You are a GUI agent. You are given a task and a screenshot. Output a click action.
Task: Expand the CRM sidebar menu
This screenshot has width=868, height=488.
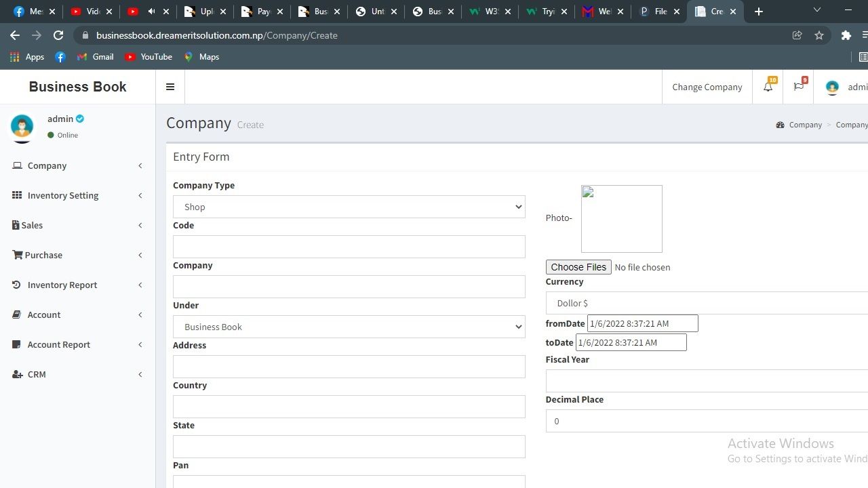(x=37, y=374)
